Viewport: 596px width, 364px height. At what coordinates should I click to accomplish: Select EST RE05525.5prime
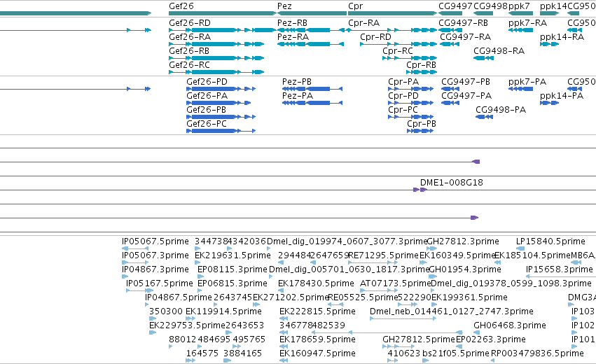pos(363,297)
